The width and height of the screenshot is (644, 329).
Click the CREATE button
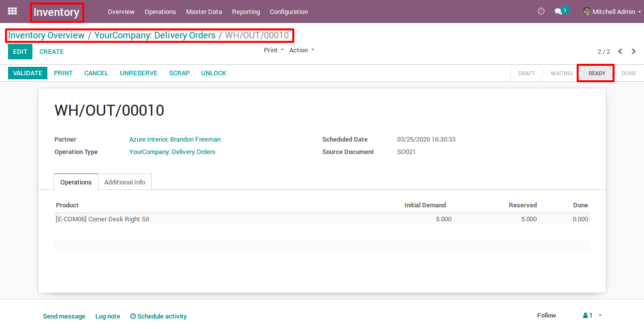point(52,51)
